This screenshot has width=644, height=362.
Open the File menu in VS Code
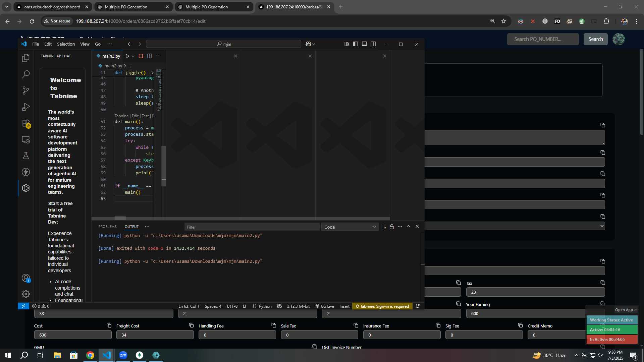(x=36, y=44)
